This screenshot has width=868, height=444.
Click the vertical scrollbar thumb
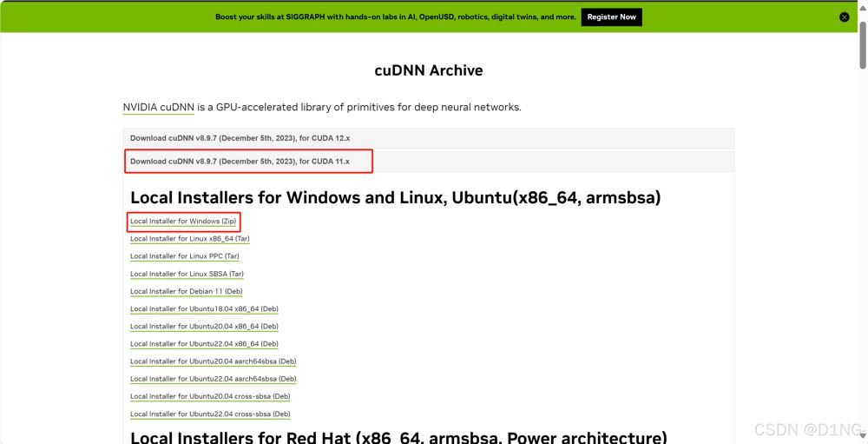[x=863, y=47]
